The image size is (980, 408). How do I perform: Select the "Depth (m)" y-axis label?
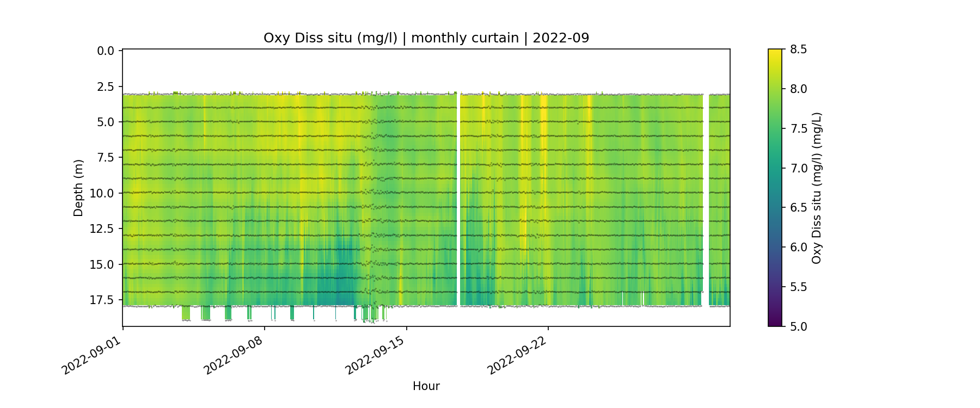(78, 188)
